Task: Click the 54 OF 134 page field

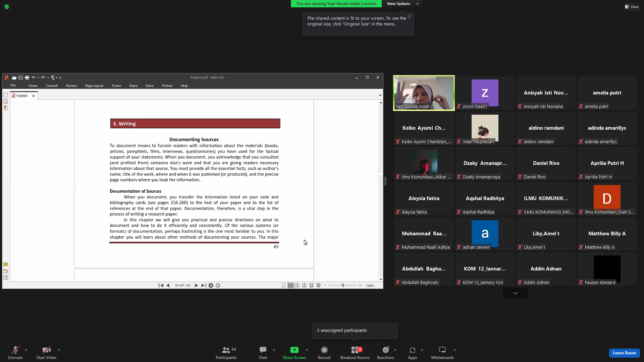Action: pyautogui.click(x=182, y=286)
